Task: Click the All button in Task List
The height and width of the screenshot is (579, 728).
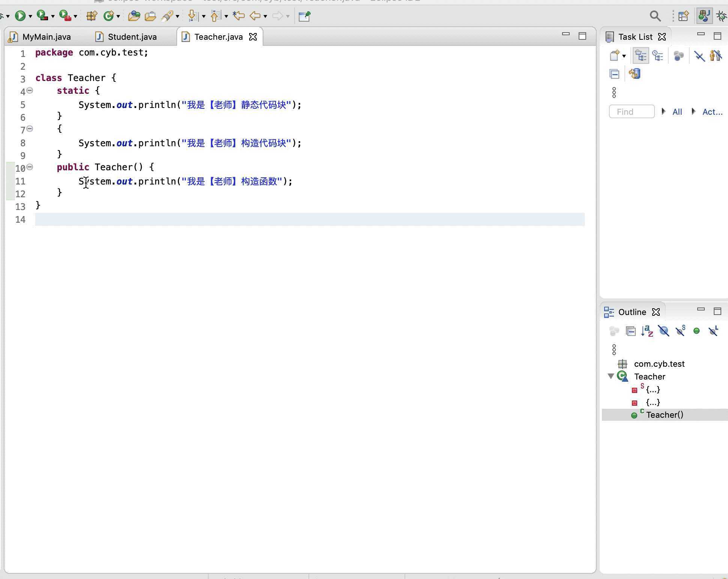Action: [677, 111]
